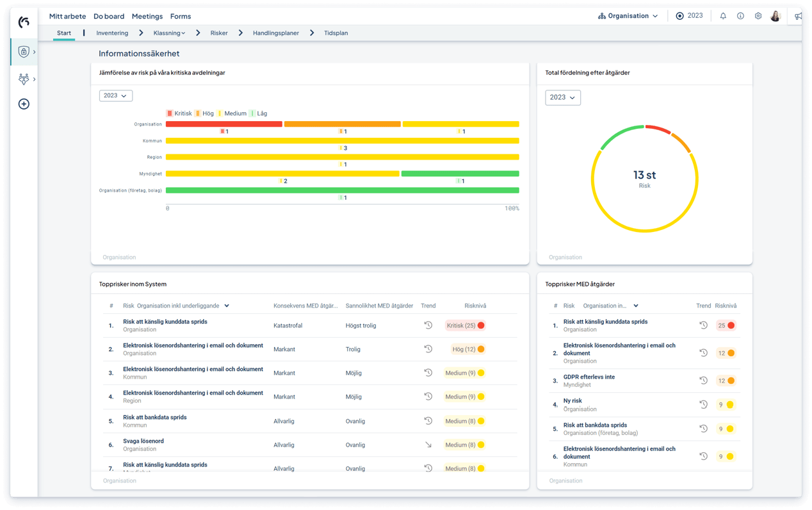The width and height of the screenshot is (812, 510).
Task: Toggle Låg legend item in chart
Action: [x=258, y=113]
